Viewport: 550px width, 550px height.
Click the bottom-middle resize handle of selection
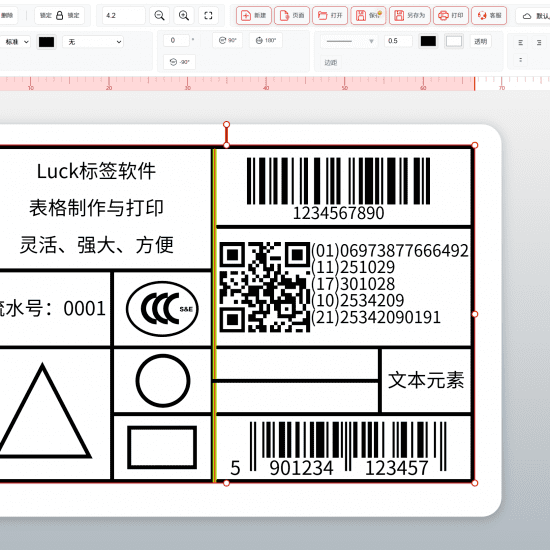pyautogui.click(x=227, y=483)
